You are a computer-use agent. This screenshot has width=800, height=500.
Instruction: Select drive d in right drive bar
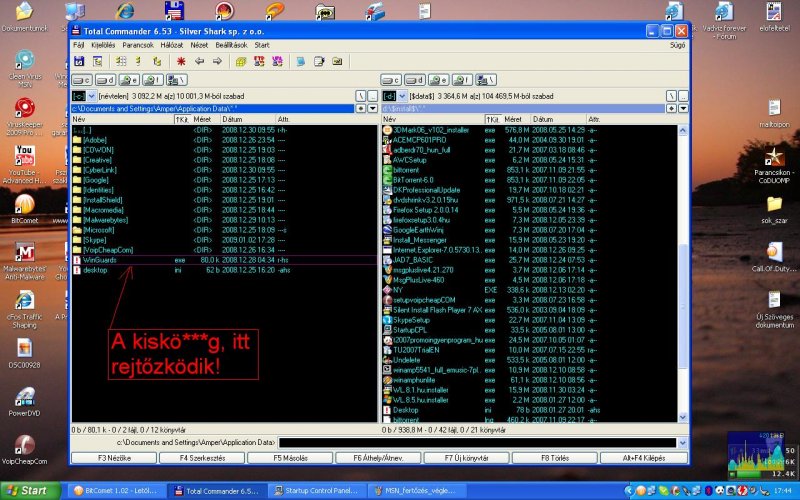point(415,80)
